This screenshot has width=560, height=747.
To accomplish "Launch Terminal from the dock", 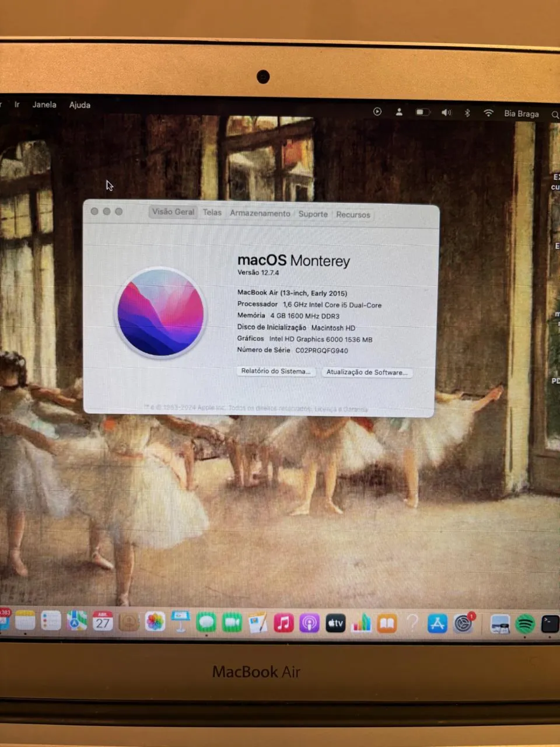I will [x=550, y=624].
